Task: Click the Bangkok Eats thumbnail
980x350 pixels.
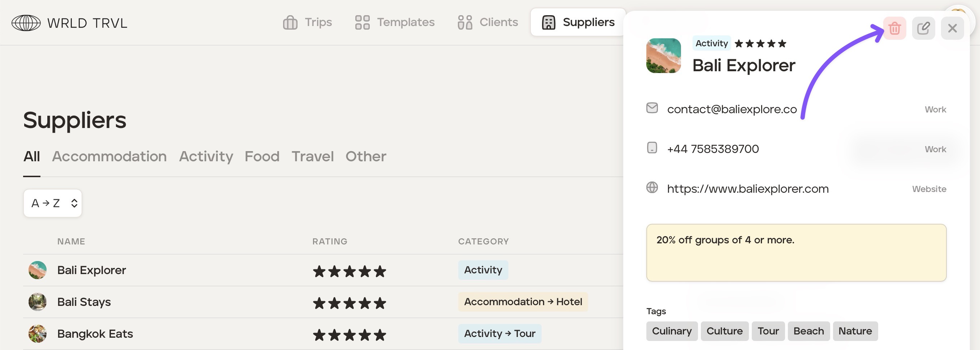Action: (38, 334)
